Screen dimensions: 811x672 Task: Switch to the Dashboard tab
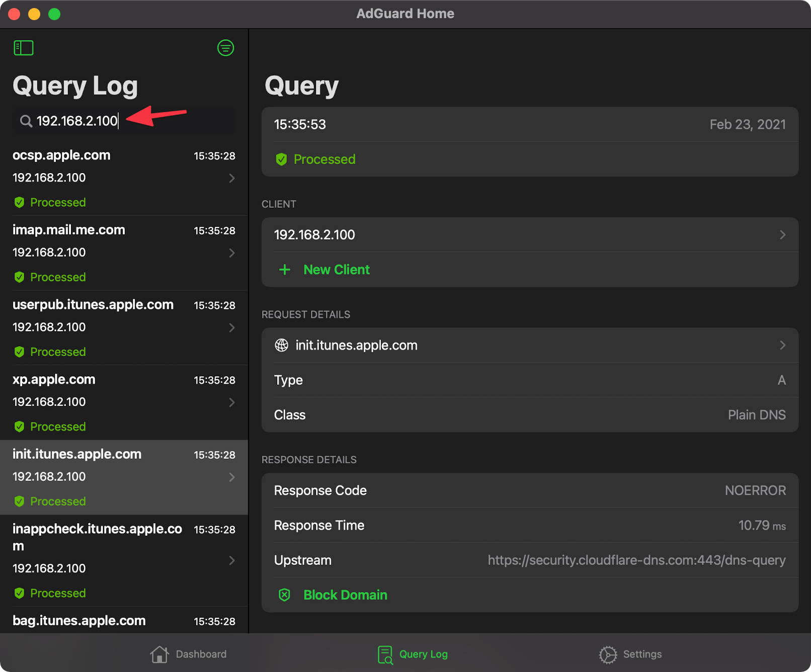pyautogui.click(x=188, y=654)
